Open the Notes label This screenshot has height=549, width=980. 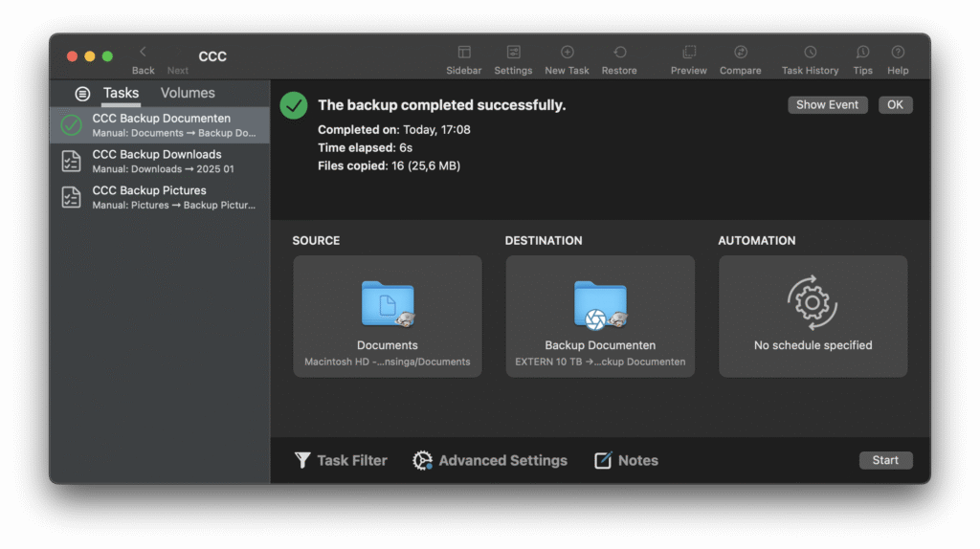point(638,460)
